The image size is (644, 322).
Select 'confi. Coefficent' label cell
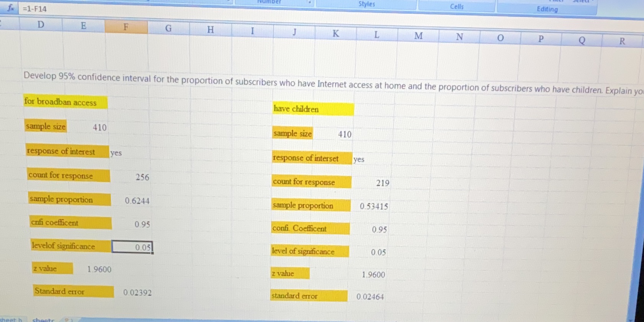(311, 228)
